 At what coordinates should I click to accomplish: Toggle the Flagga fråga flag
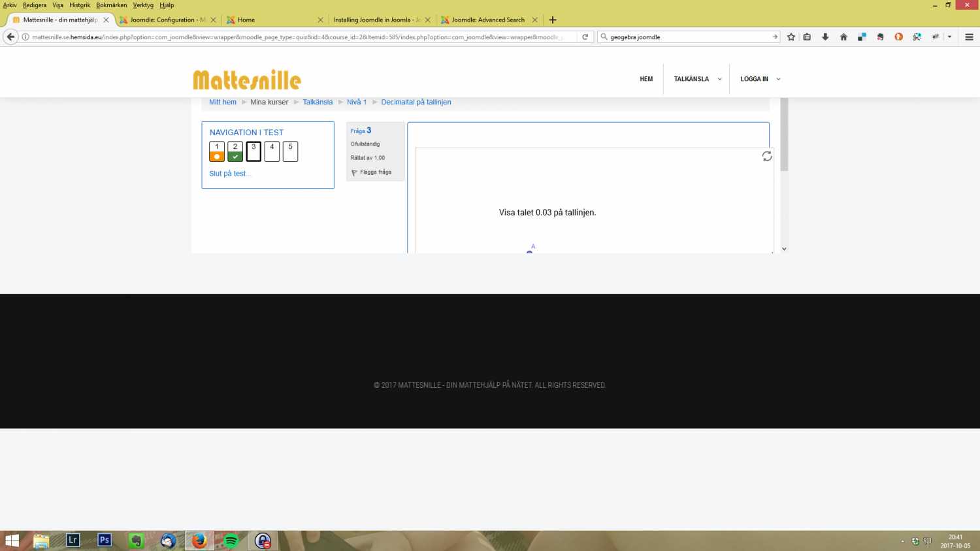pyautogui.click(x=371, y=172)
